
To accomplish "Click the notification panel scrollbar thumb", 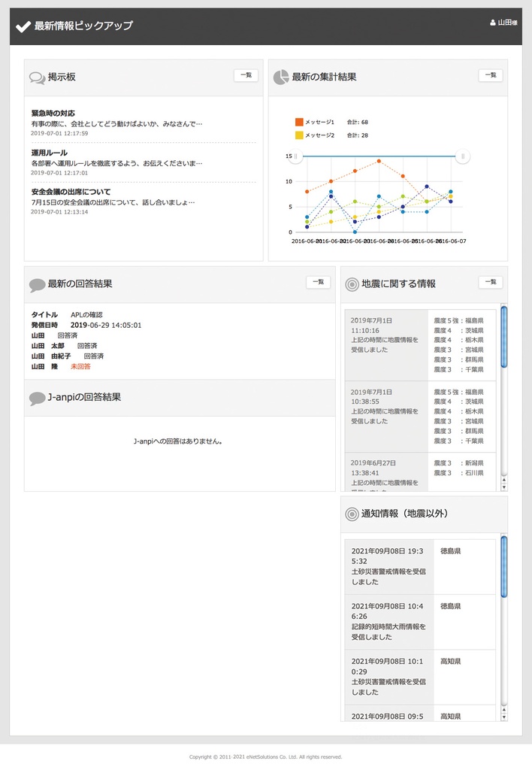I will [503, 567].
